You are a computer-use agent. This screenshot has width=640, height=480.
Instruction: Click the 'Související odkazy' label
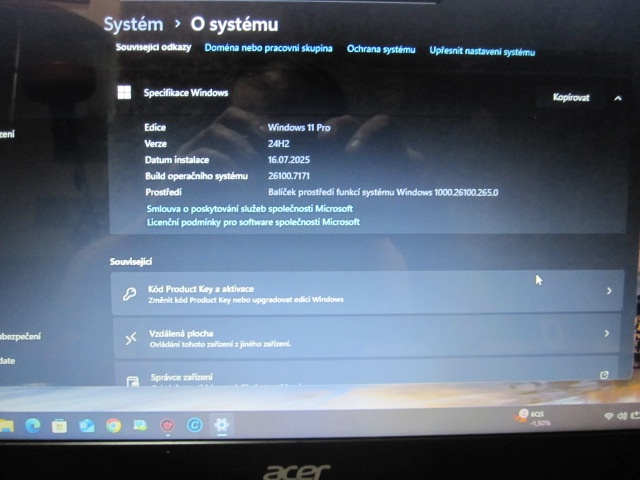(x=153, y=47)
